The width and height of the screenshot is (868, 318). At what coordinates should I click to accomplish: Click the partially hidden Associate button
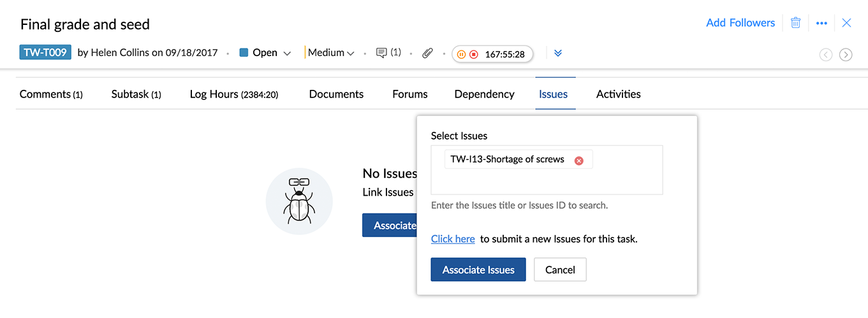pyautogui.click(x=390, y=226)
